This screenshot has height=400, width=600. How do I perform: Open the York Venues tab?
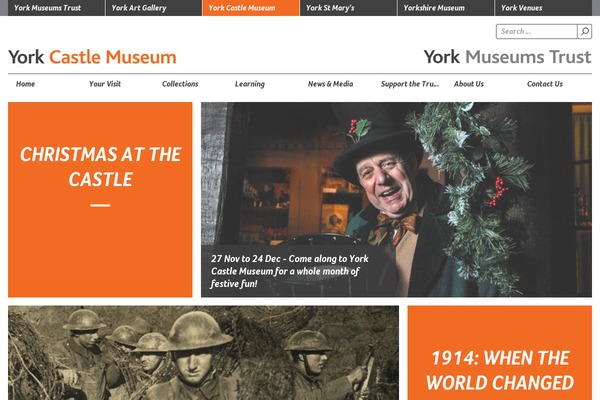543,8
